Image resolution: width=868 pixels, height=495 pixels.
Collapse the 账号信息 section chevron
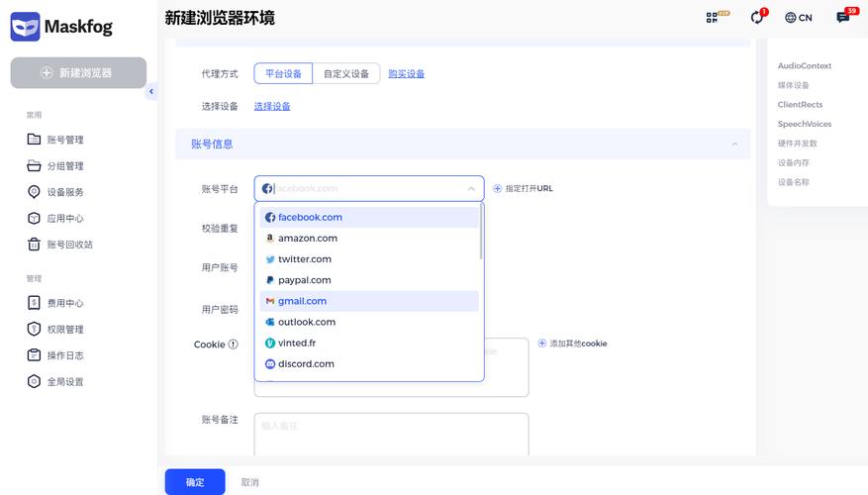click(x=734, y=144)
